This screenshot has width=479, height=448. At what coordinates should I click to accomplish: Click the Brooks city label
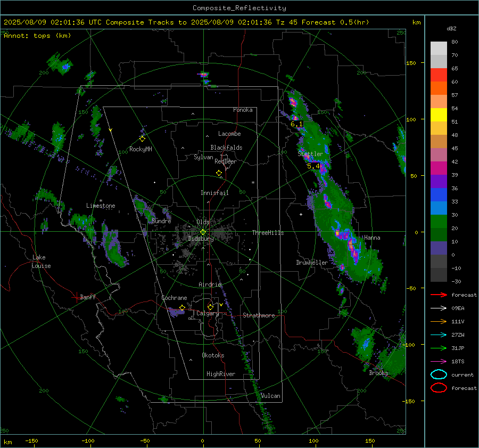(x=378, y=373)
